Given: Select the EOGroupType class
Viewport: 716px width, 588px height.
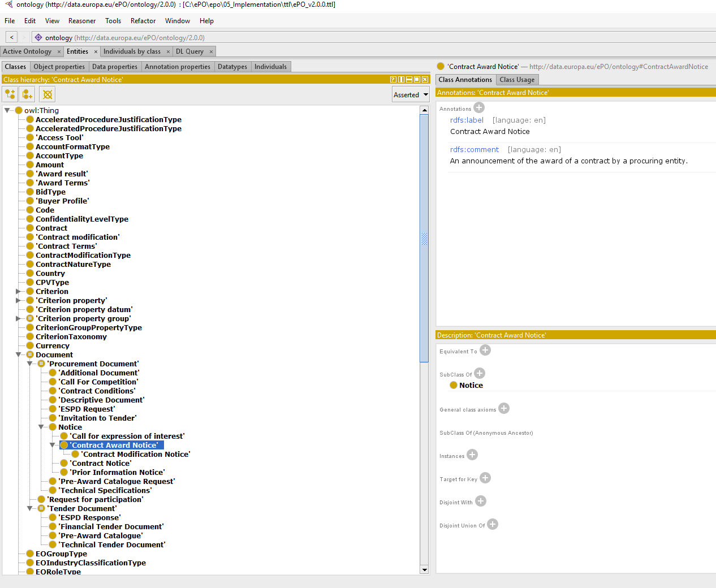Looking at the screenshot, I should (x=61, y=554).
